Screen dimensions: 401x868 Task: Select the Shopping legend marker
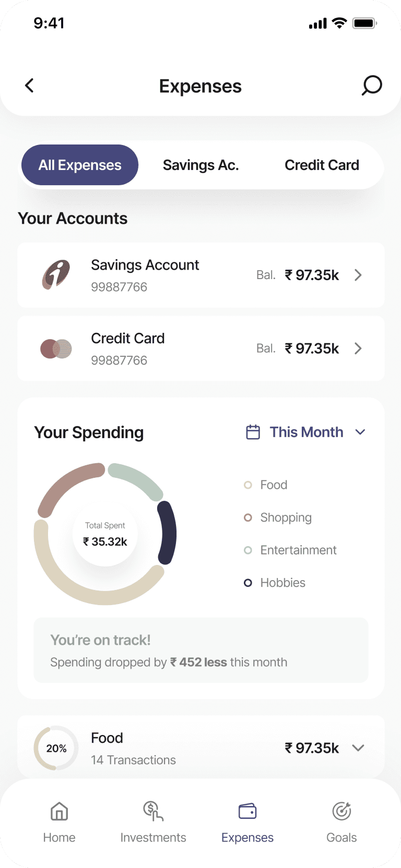pyautogui.click(x=248, y=517)
